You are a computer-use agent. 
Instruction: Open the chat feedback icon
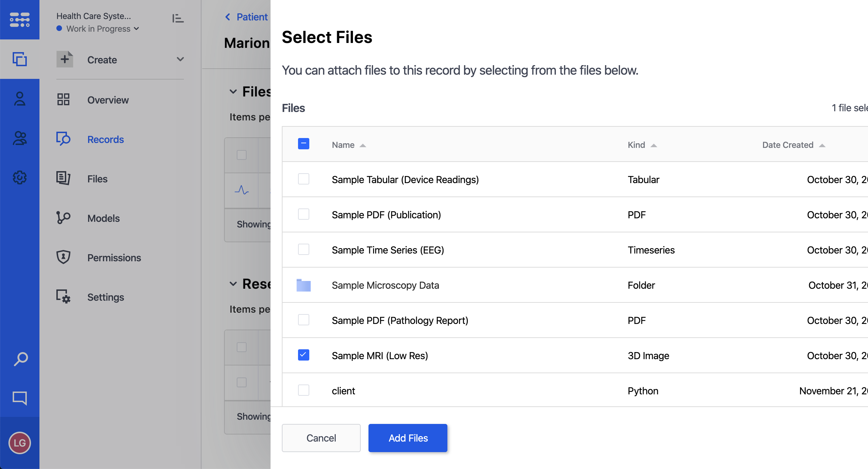(20, 398)
